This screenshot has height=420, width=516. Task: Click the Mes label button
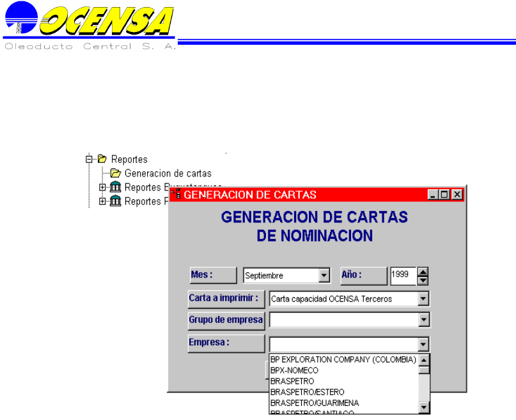pyautogui.click(x=214, y=275)
